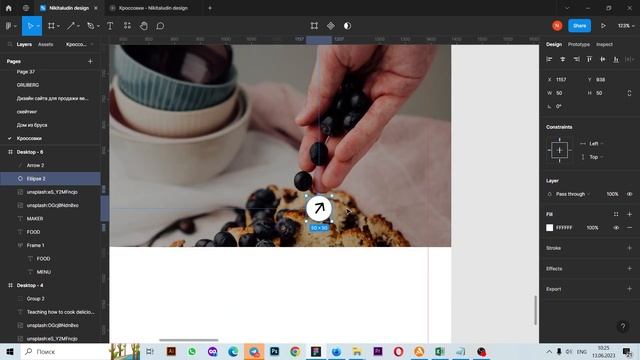Toggle the FFFFFF fill visibility eye
Image resolution: width=640 pixels, height=360 pixels.
pos(616,228)
